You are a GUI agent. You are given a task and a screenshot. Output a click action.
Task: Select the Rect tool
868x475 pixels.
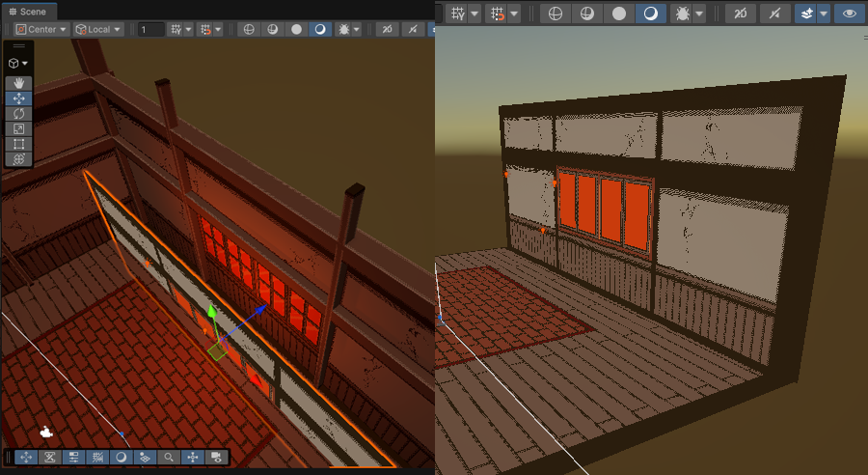click(19, 144)
